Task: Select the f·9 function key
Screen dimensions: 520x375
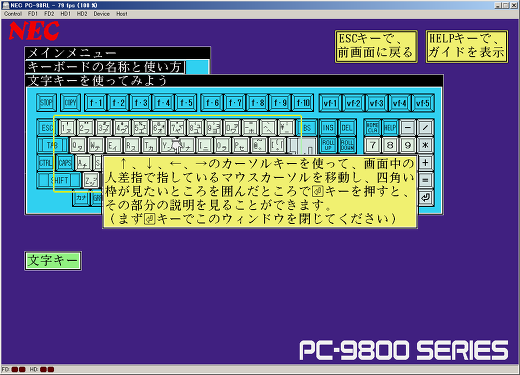Action: [280, 103]
